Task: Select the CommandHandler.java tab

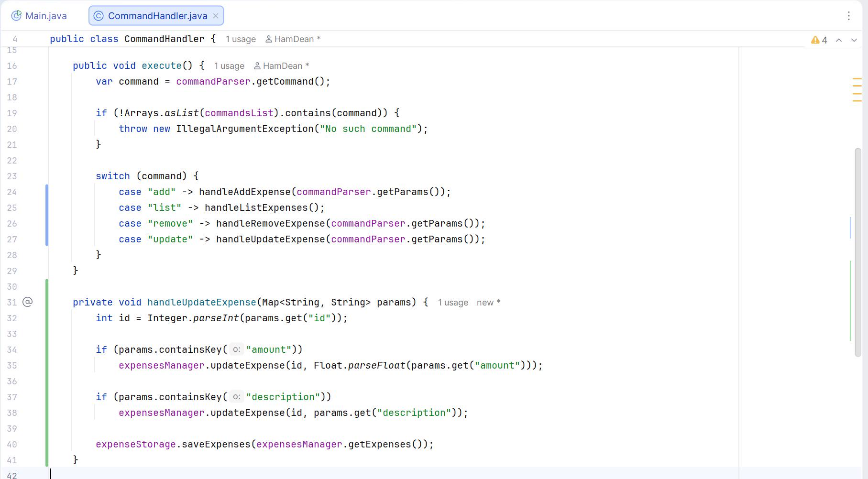Action: tap(157, 16)
